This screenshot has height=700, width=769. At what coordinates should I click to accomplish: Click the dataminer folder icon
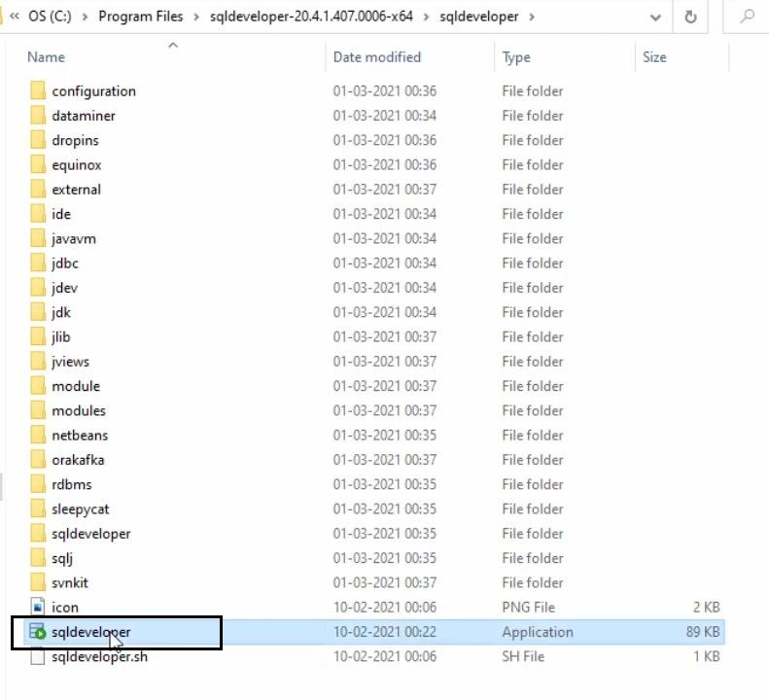click(x=38, y=116)
